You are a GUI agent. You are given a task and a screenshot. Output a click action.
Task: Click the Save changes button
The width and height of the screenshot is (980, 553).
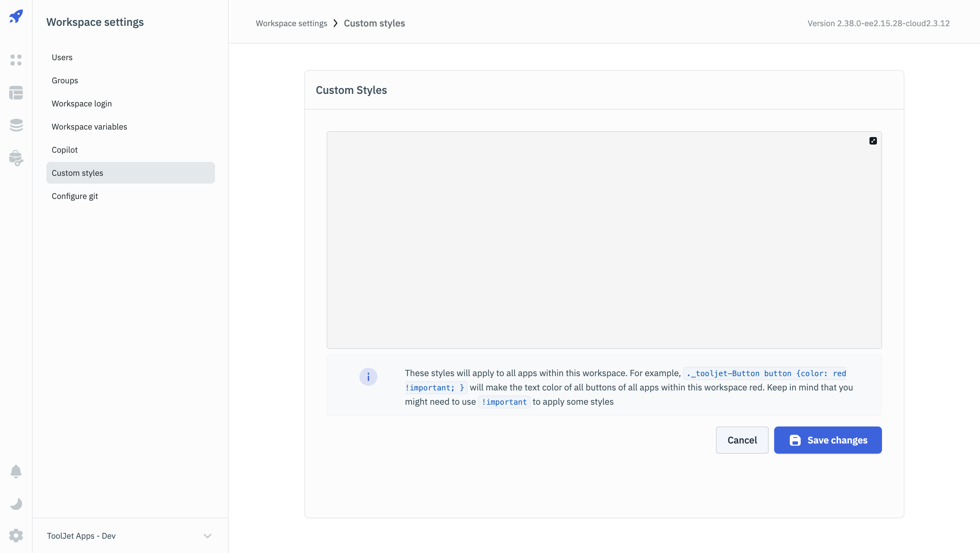pos(828,440)
